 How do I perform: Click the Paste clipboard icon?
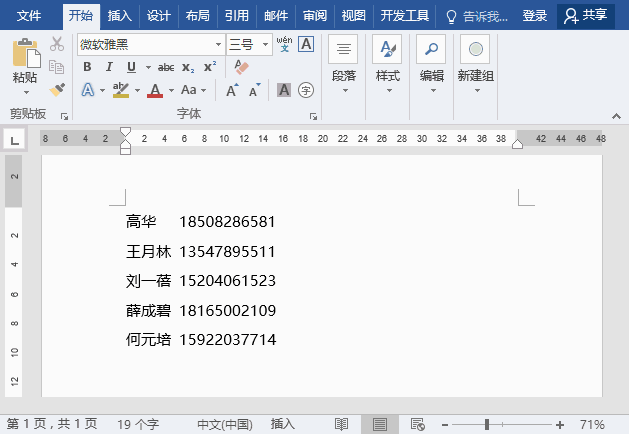click(x=26, y=53)
